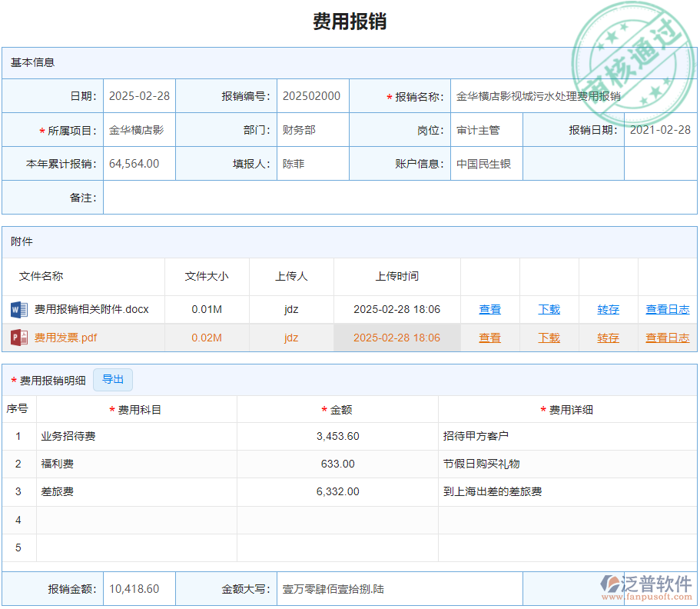The height and width of the screenshot is (609, 700).
Task: Select the empty 费用科目 cell in row 4
Action: [x=136, y=520]
